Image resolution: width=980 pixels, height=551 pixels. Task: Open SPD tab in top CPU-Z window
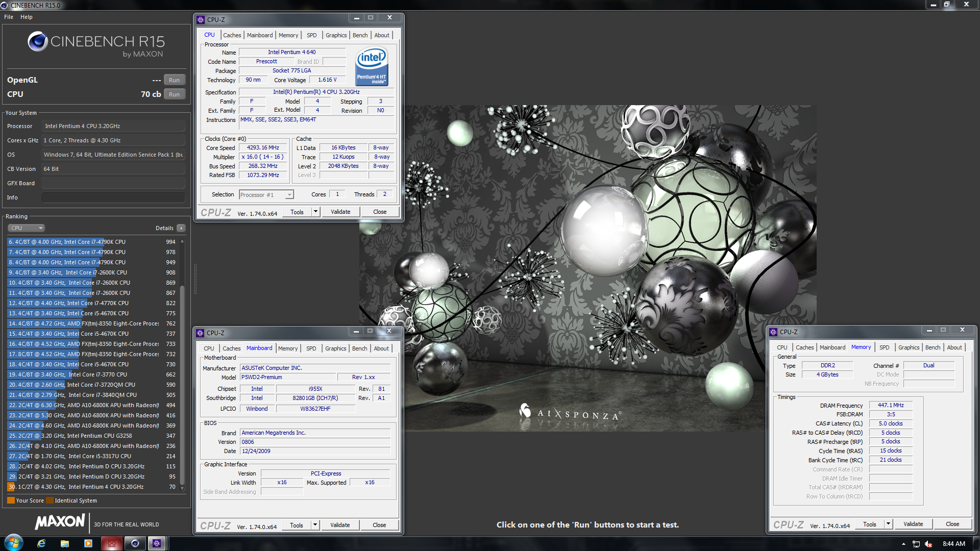(311, 35)
